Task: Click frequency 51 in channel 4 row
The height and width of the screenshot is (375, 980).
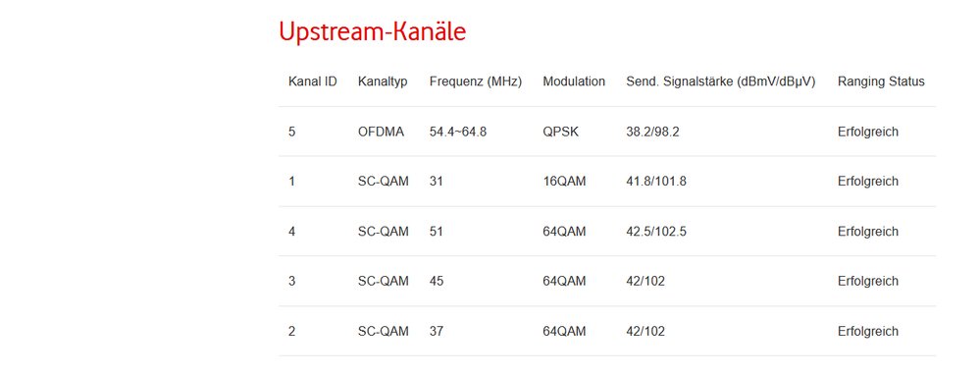Action: (x=437, y=232)
